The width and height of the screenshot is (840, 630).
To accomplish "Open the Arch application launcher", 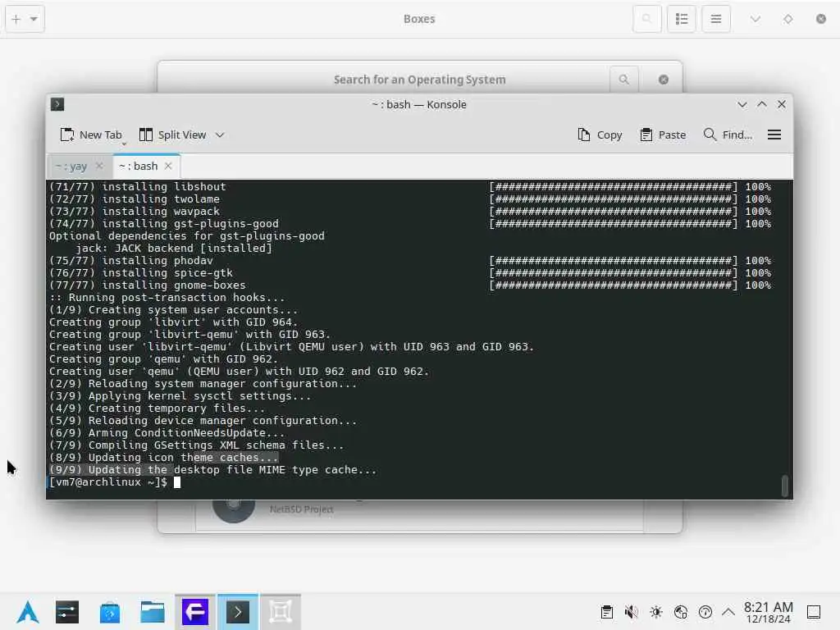I will (27, 612).
